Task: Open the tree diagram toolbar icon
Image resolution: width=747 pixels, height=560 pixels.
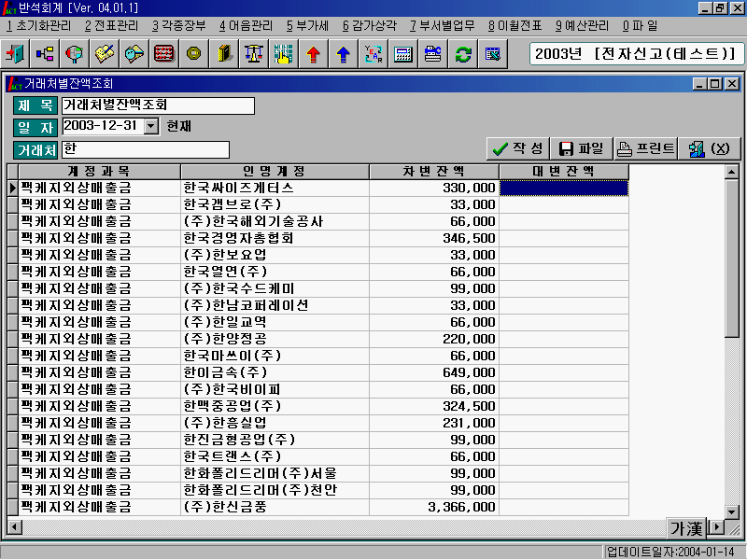Action: tap(45, 54)
